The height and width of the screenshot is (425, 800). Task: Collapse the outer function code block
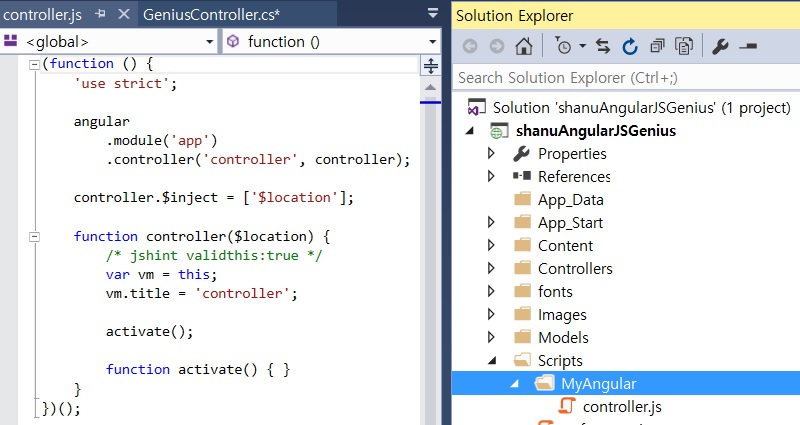point(34,65)
